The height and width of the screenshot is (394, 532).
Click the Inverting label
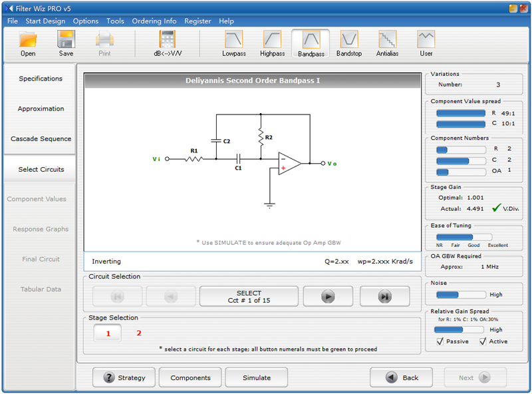[x=106, y=261]
